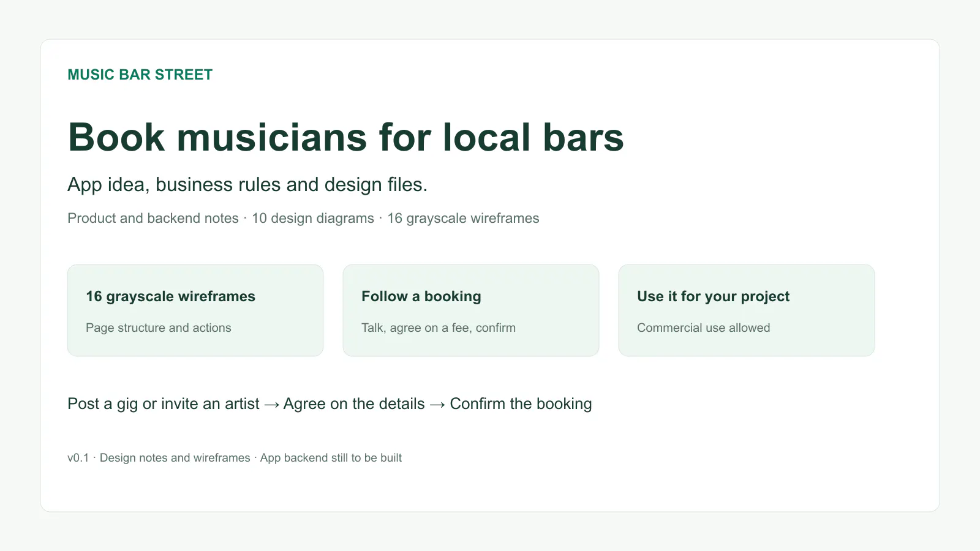Click 'App idea, business rules and design files.'
980x551 pixels.
(247, 184)
